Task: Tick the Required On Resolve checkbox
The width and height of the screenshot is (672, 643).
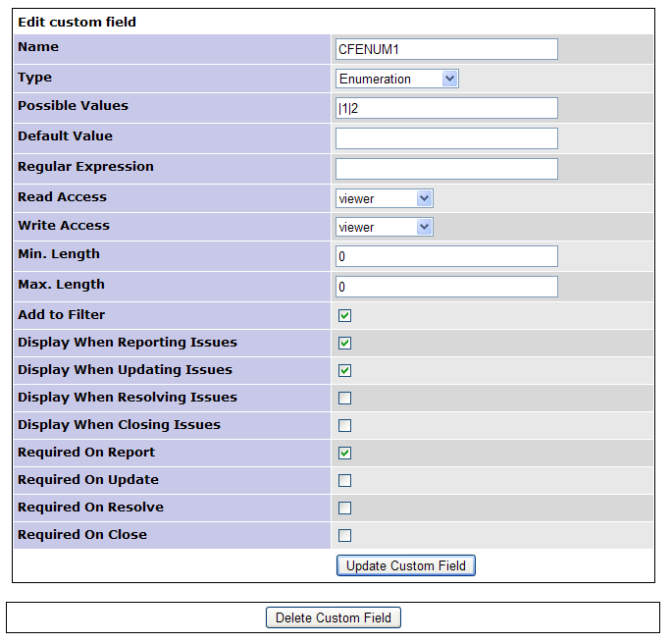Action: 344,509
